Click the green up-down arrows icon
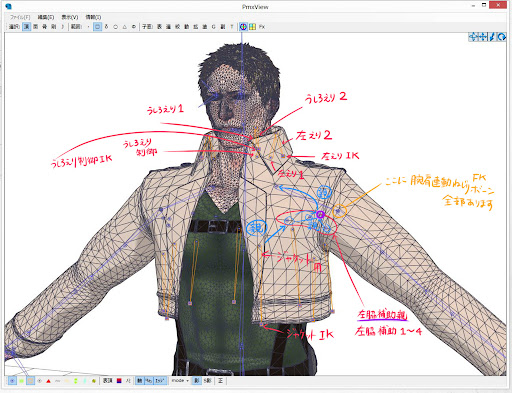Image resolution: width=512 pixels, height=393 pixels. (76, 381)
